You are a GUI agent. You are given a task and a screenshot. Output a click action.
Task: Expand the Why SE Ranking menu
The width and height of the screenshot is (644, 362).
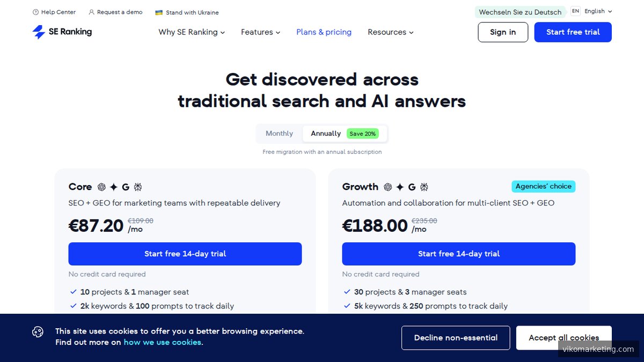click(192, 32)
